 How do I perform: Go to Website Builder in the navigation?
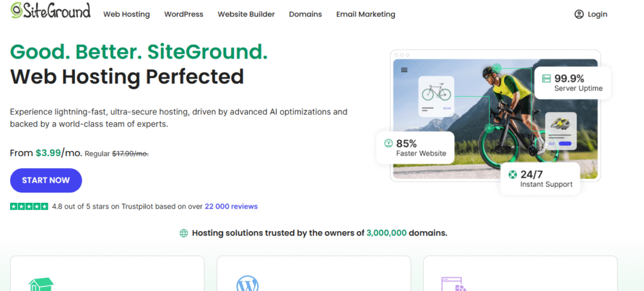246,14
